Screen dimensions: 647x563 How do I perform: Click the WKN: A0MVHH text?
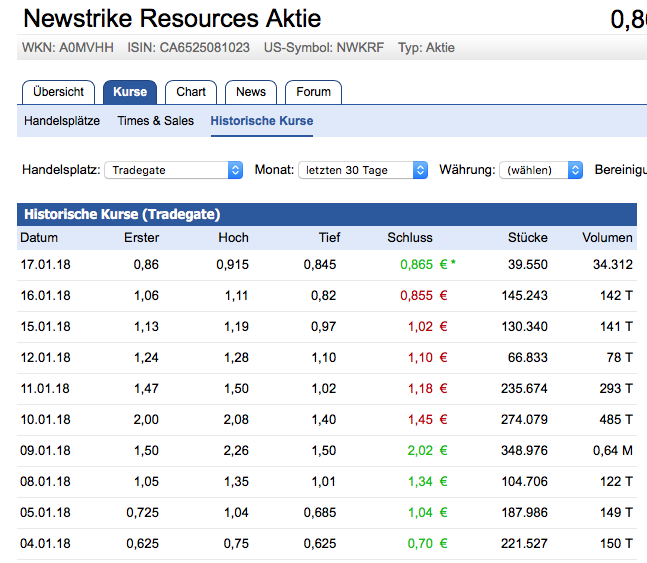pyautogui.click(x=68, y=47)
